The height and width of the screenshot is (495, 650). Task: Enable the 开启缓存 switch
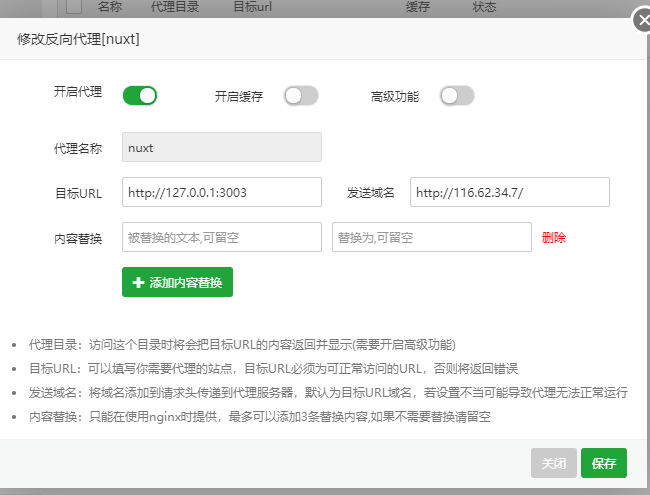[x=301, y=96]
